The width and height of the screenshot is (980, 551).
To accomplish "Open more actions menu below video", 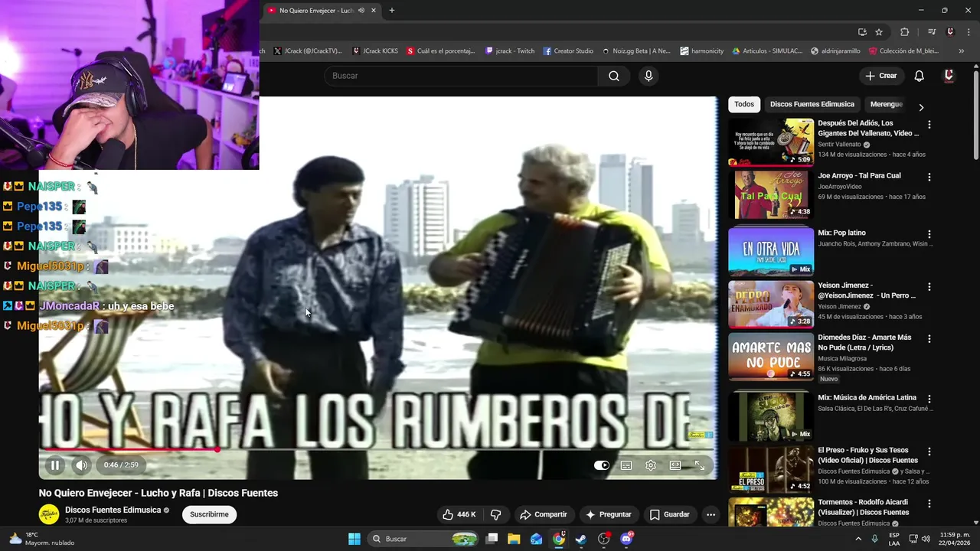I will (x=710, y=514).
